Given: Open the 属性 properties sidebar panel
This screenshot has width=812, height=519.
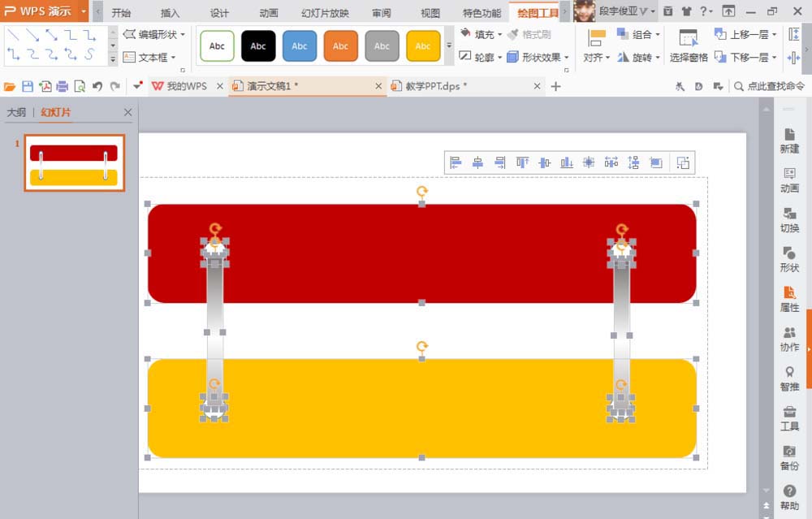Looking at the screenshot, I should coord(788,299).
